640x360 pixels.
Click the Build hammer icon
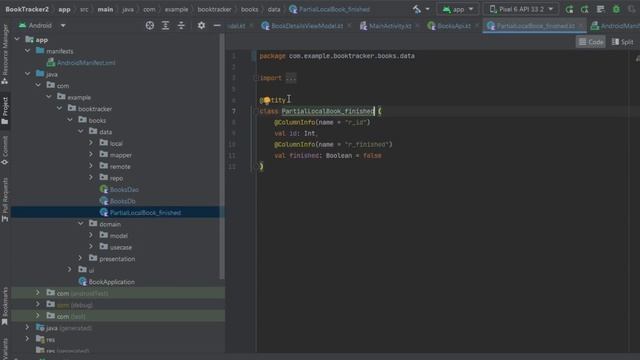click(416, 9)
